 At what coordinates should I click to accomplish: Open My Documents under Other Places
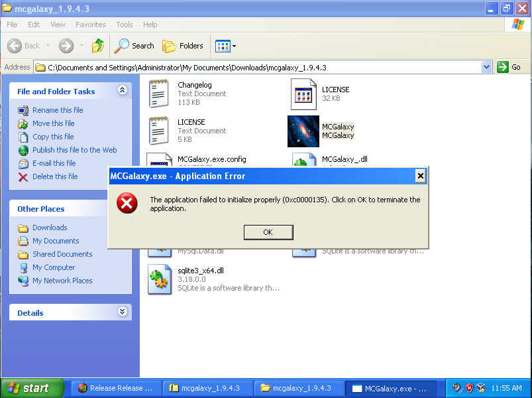[56, 241]
